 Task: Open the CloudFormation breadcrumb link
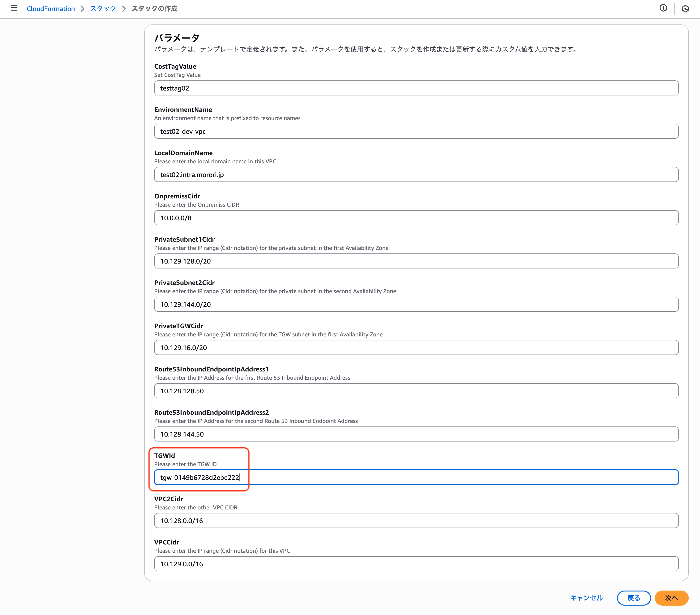point(51,8)
